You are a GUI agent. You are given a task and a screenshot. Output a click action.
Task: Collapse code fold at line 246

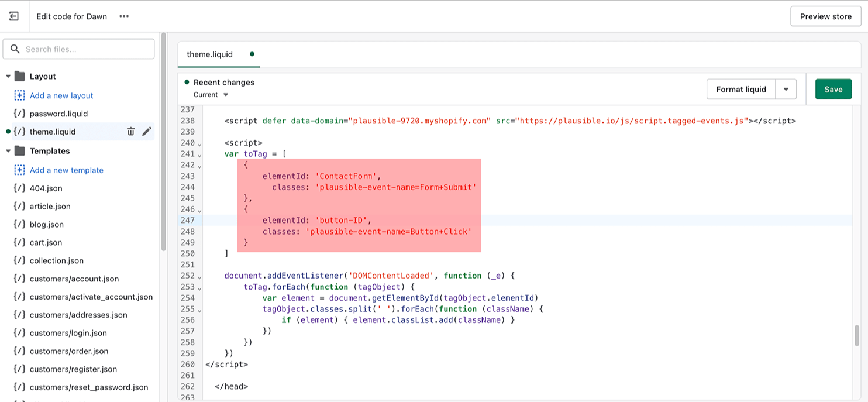[x=199, y=210]
